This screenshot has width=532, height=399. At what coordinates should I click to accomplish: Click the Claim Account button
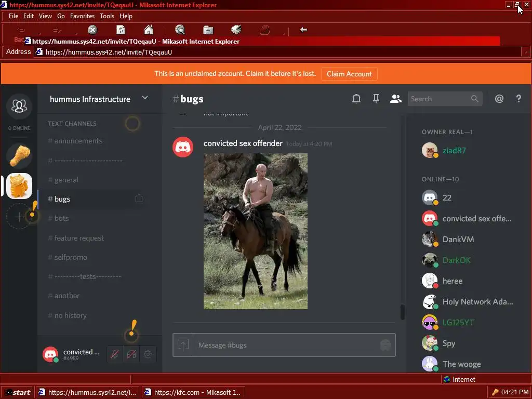[x=349, y=74]
